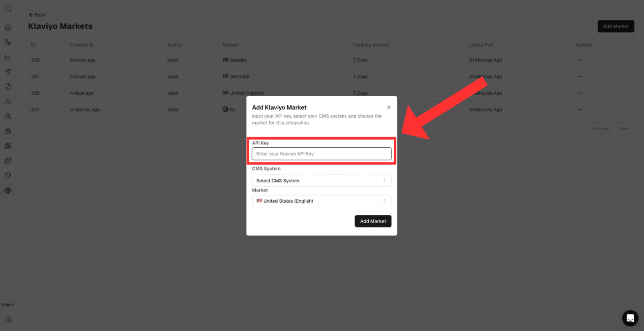Open the color palette icon in sidebar
Image resolution: width=644 pixels, height=331 pixels.
8,176
